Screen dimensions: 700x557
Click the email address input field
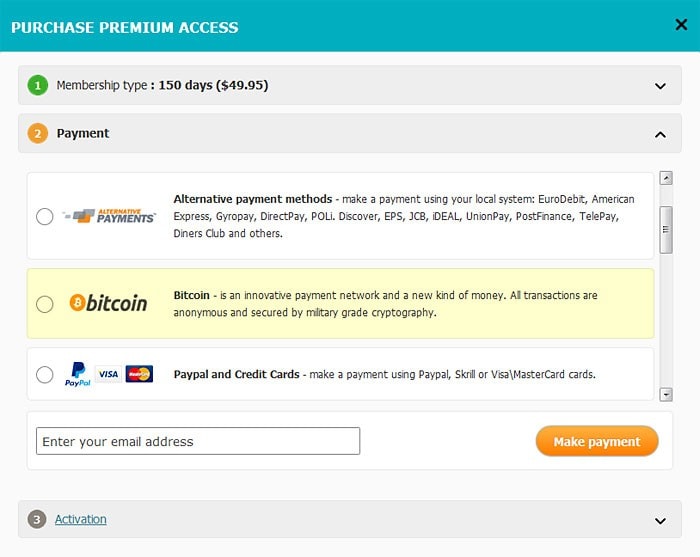[198, 441]
